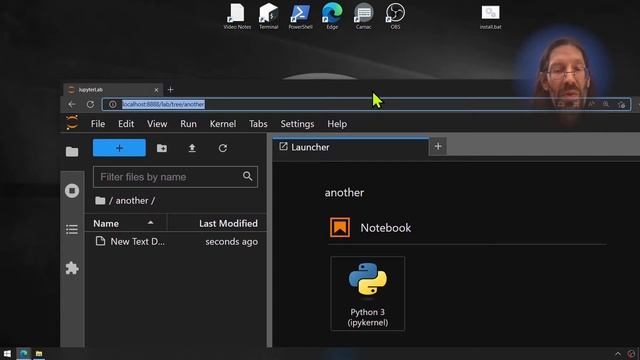Click the Jupyter logo icon
Screen dimensions: 640x360
pyautogui.click(x=72, y=122)
